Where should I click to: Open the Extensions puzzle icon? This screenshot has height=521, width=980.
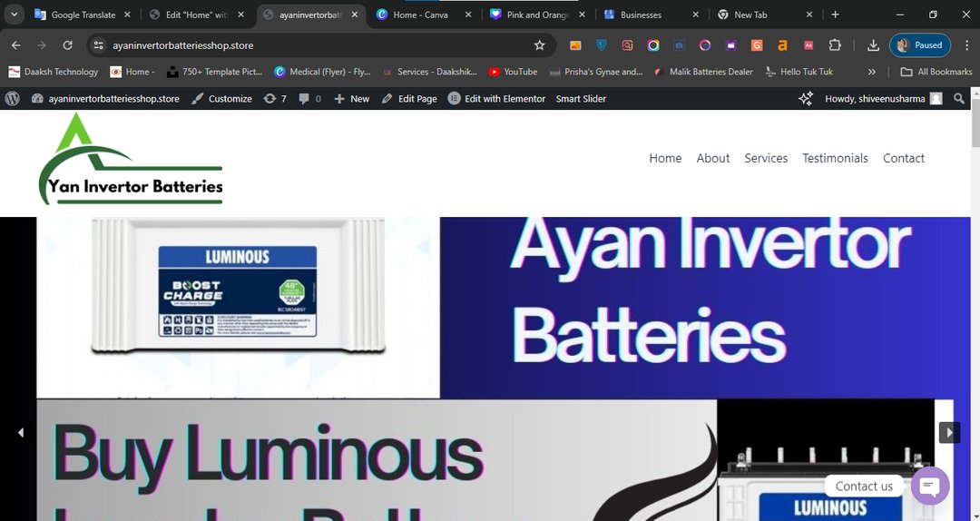pos(835,45)
